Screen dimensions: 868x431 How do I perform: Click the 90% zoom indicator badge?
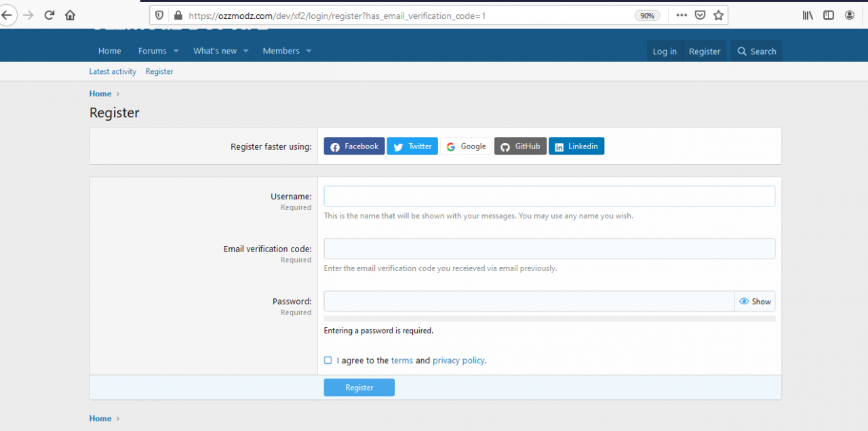(647, 14)
